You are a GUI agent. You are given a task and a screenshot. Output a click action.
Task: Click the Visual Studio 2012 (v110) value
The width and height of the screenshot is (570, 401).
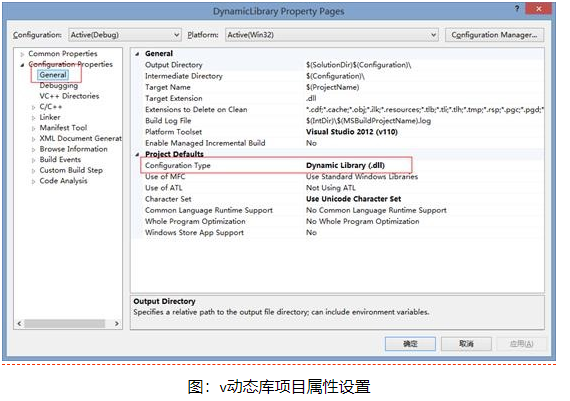(x=352, y=132)
